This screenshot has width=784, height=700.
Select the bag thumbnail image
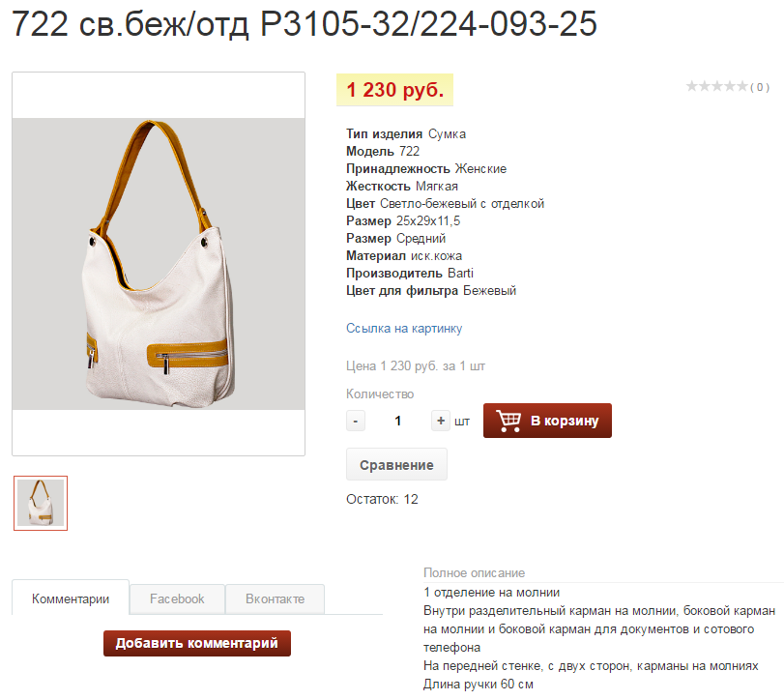(41, 503)
